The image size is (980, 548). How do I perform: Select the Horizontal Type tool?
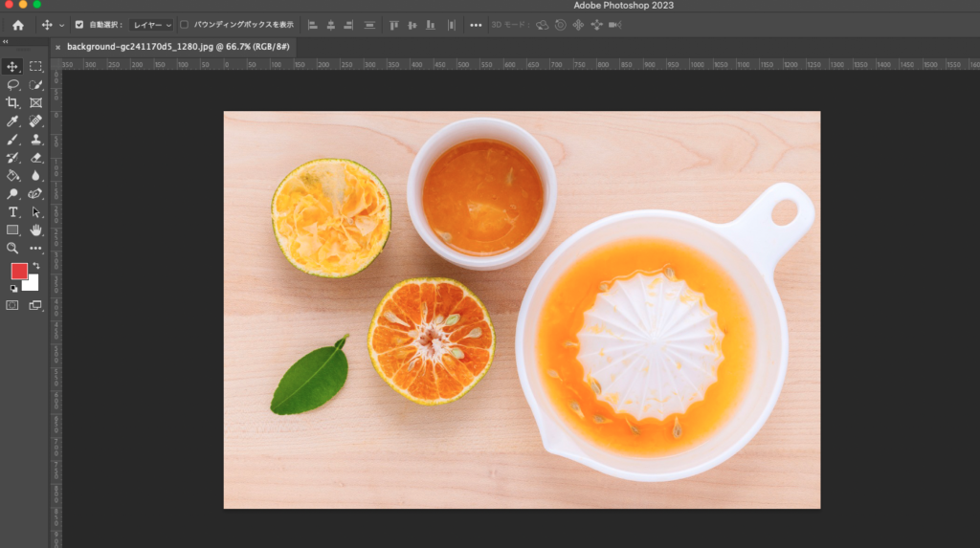12,211
